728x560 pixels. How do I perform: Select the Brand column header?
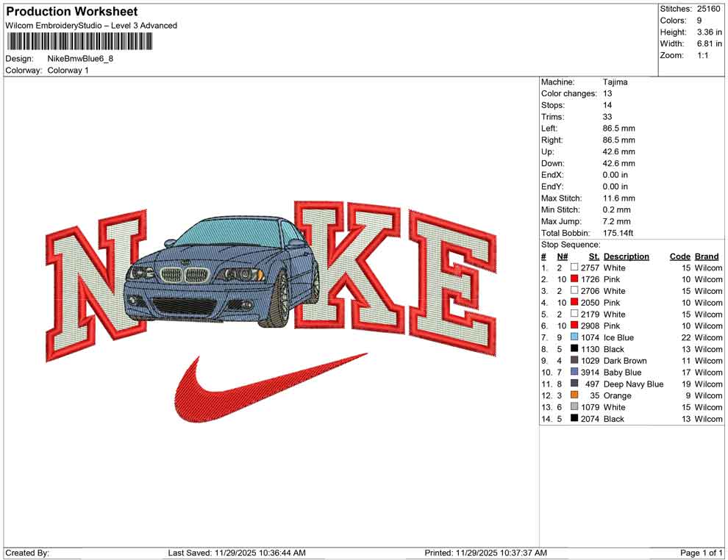coord(706,256)
